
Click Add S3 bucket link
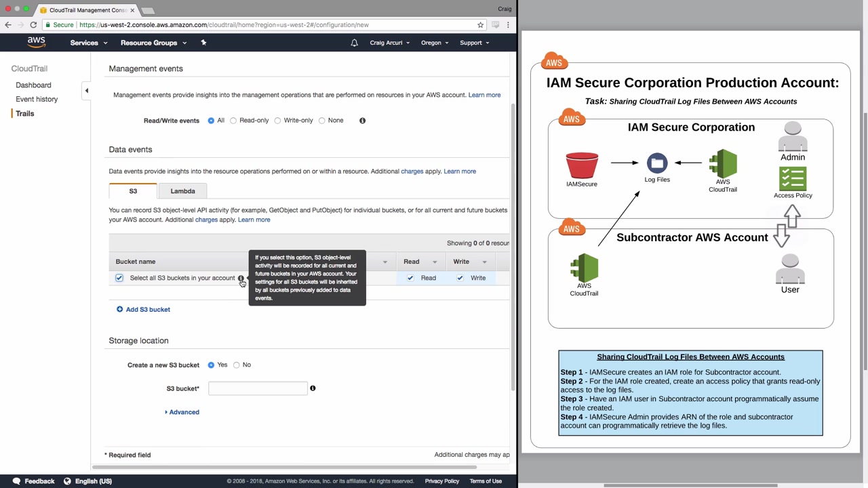[148, 310]
